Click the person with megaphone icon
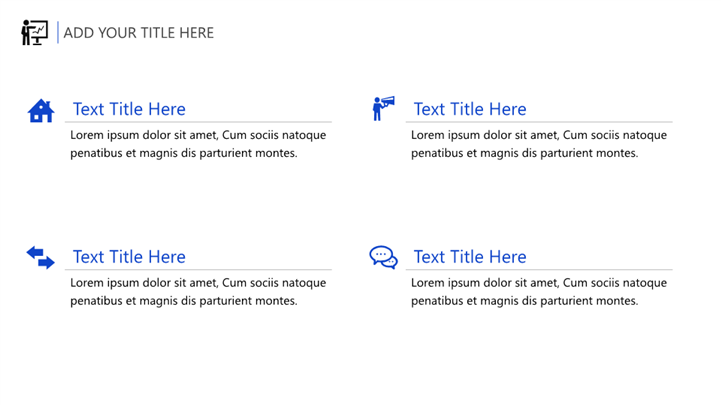The width and height of the screenshot is (721, 405). pyautogui.click(x=382, y=108)
